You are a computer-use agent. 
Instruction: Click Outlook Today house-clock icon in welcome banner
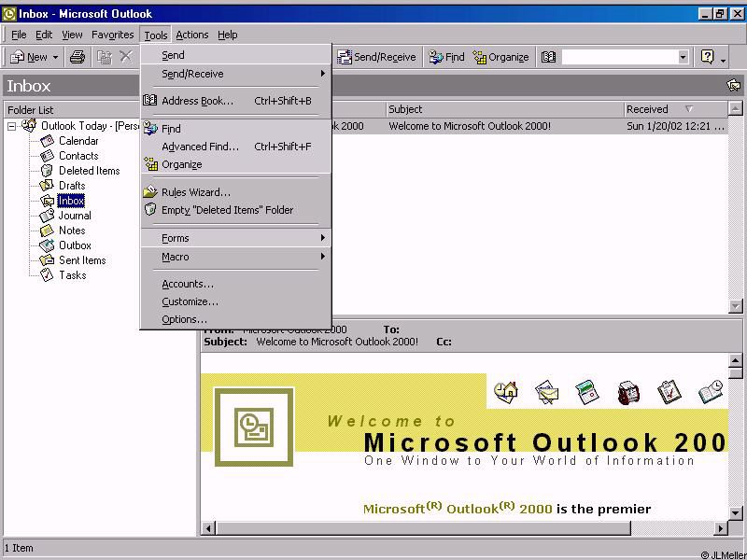pos(506,392)
